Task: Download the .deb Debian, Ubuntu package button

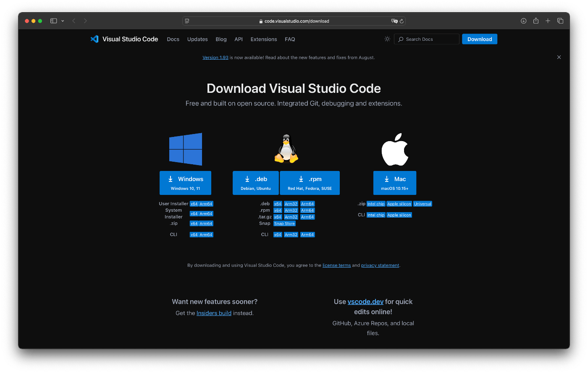Action: tap(256, 183)
